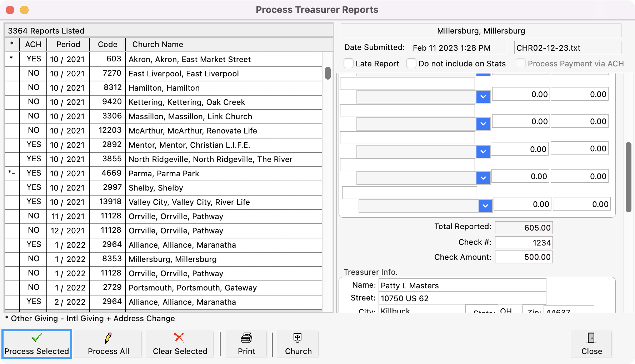This screenshot has height=364, width=635.
Task: Enable the Late Report checkbox
Action: coord(349,63)
